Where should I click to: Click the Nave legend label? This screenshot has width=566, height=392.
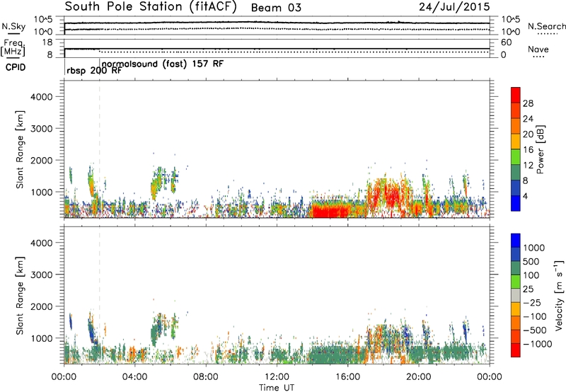538,49
